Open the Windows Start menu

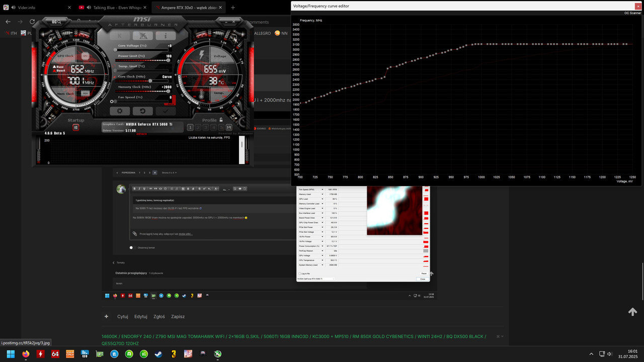11,354
